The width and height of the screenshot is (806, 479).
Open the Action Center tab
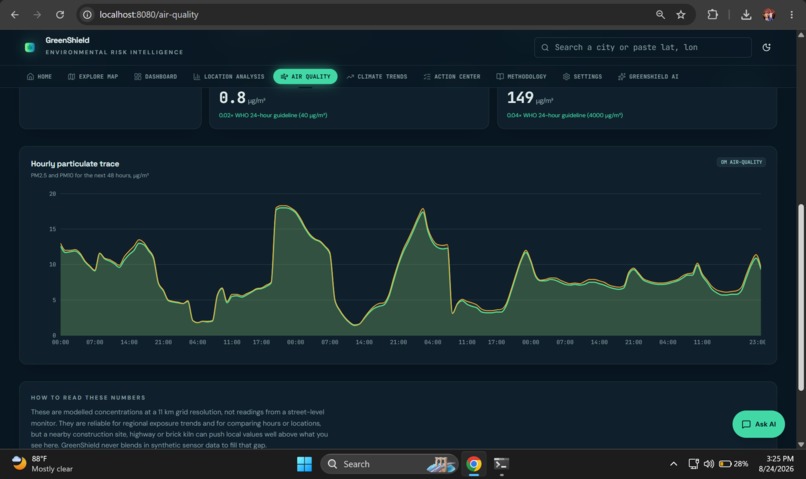pyautogui.click(x=452, y=77)
